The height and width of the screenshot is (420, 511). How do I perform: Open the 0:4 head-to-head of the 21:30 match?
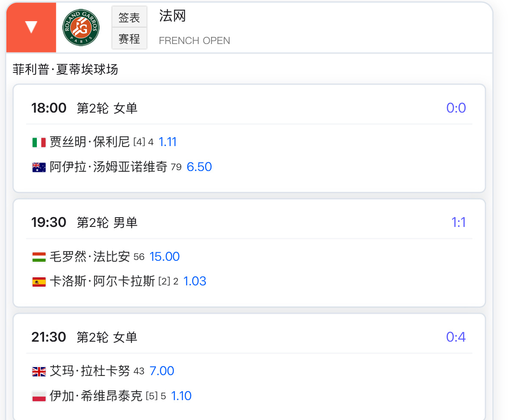456,337
